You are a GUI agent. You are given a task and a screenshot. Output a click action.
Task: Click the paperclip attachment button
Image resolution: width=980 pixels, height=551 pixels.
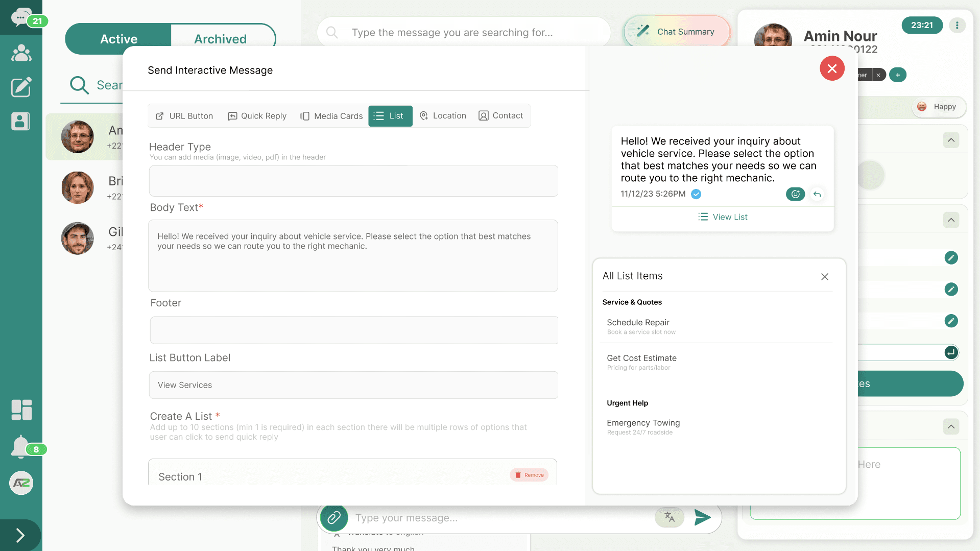(x=334, y=518)
